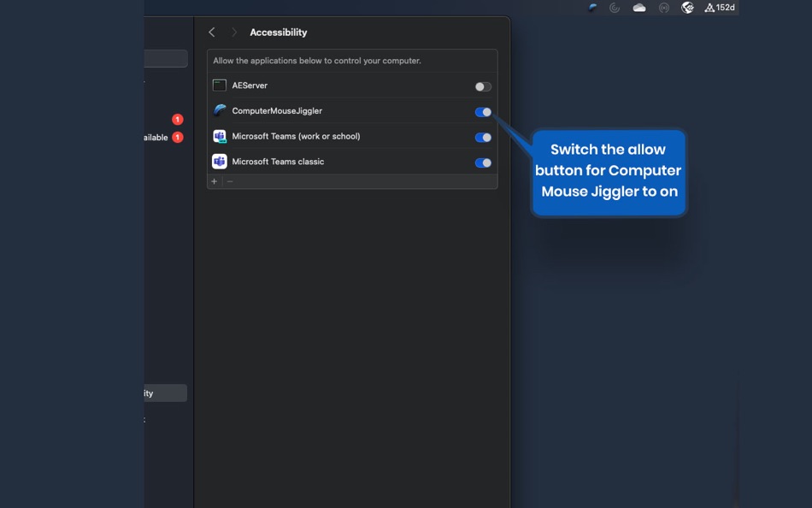This screenshot has width=812, height=508.
Task: Go forward using the right chevron
Action: point(234,32)
